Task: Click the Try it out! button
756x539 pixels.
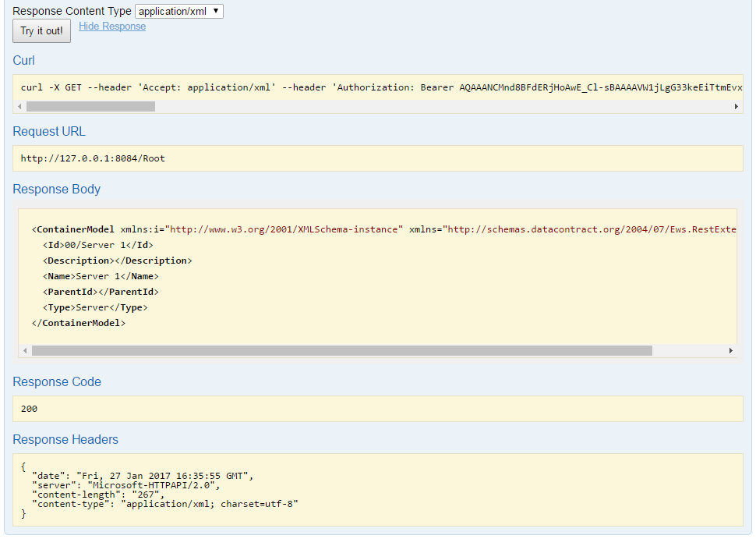Action: [x=41, y=31]
